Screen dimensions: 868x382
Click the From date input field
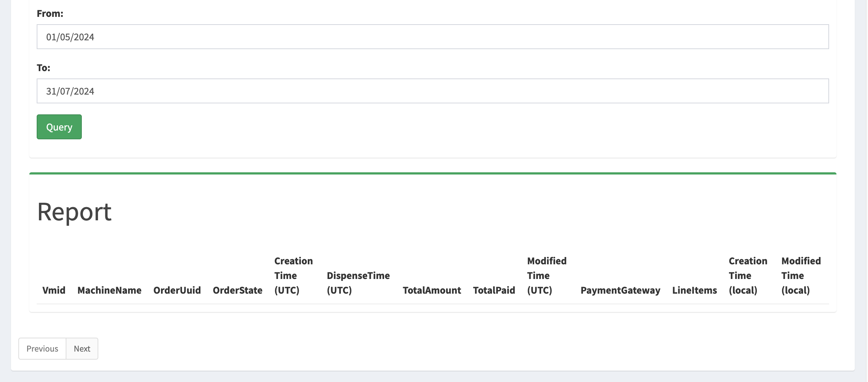[432, 37]
